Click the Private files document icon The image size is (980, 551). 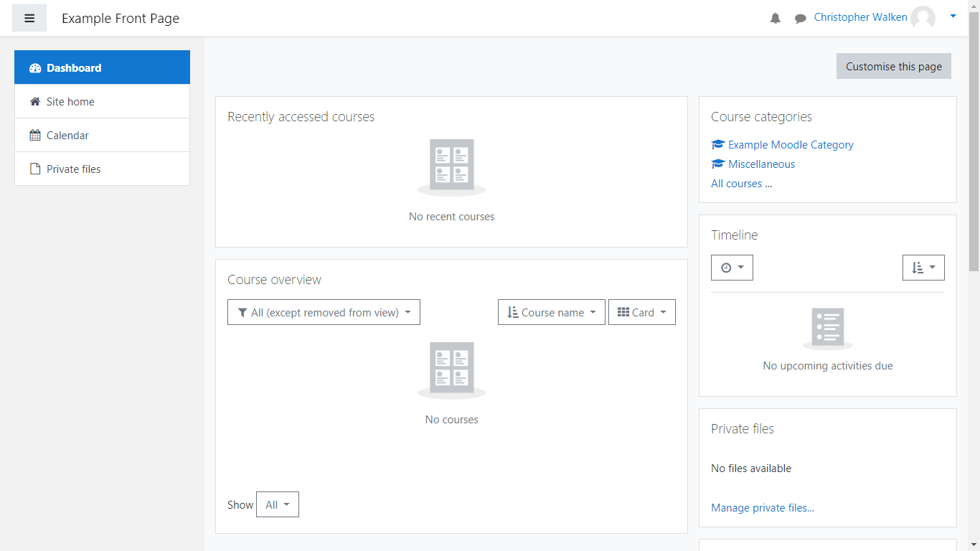(35, 169)
